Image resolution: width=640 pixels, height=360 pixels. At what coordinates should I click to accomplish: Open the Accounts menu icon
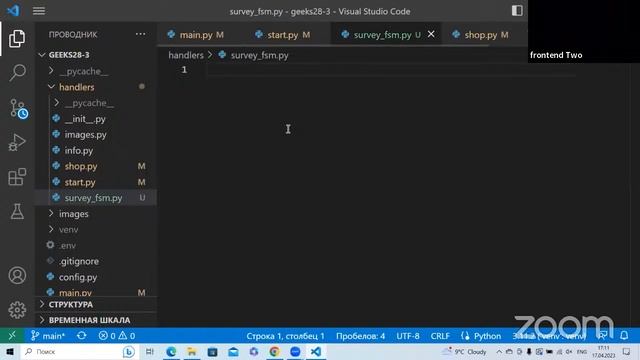click(17, 276)
